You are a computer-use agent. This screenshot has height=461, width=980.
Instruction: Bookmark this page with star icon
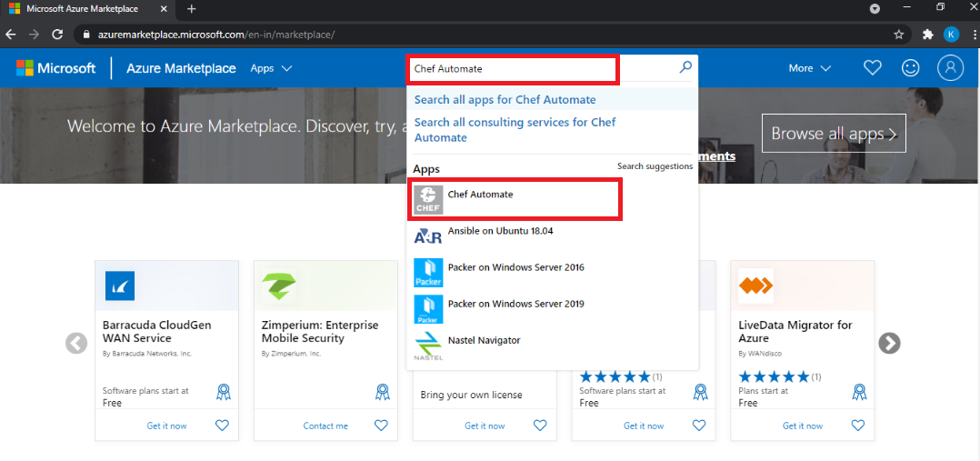(x=899, y=35)
